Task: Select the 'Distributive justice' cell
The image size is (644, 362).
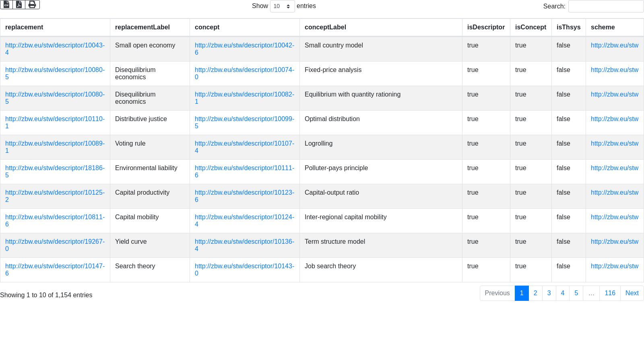Action: pos(150,123)
